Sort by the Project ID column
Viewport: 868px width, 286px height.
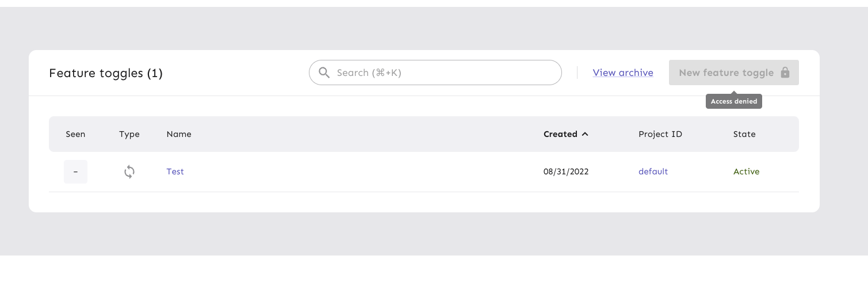(x=660, y=134)
